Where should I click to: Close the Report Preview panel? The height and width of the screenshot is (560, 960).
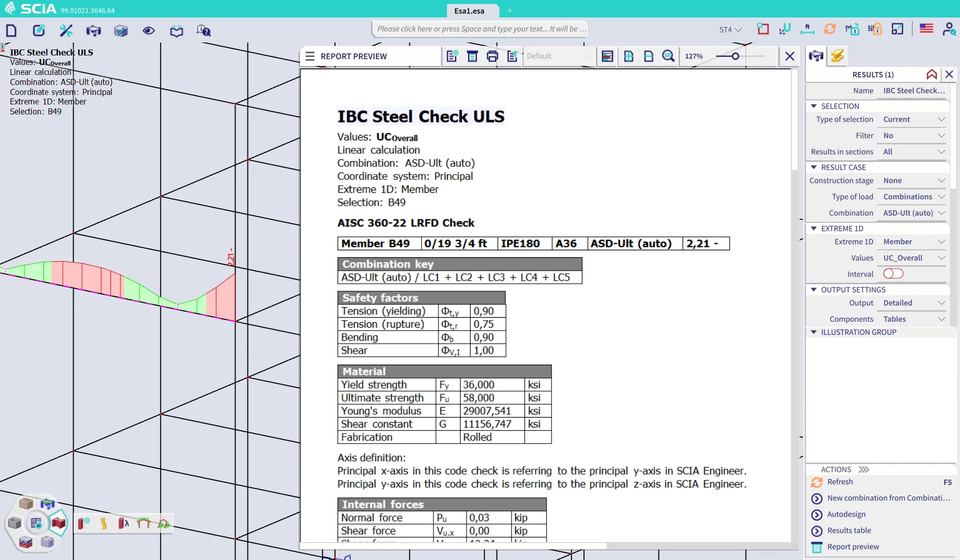(x=790, y=56)
